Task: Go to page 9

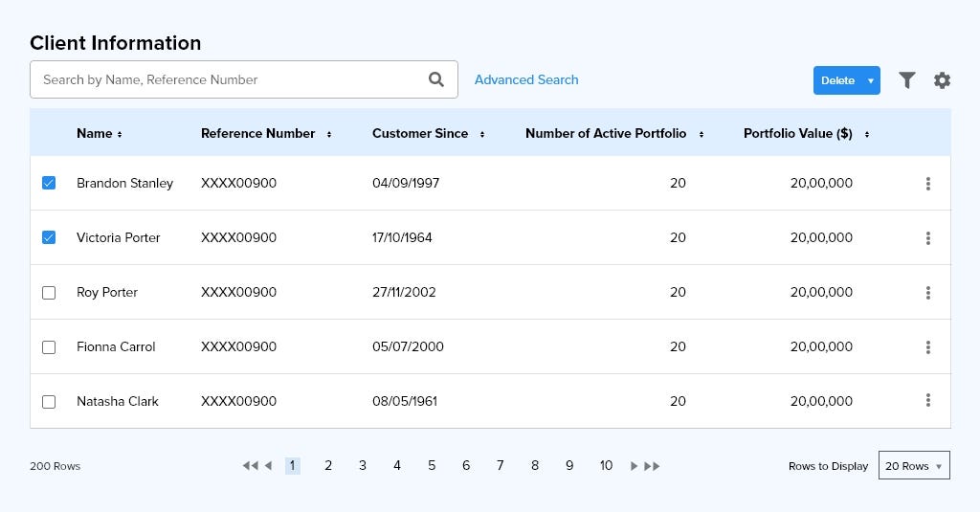Action: click(x=569, y=465)
